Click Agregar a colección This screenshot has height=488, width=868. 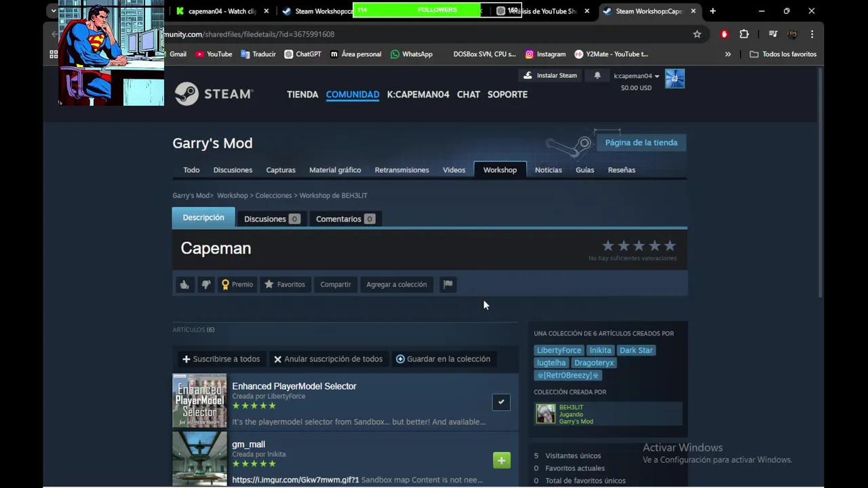(x=397, y=285)
